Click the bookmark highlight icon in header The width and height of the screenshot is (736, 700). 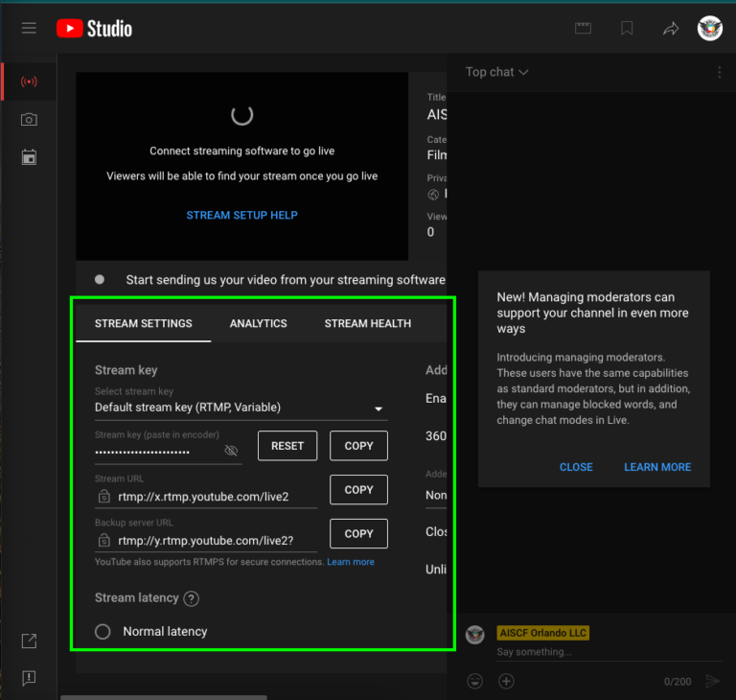pos(627,29)
